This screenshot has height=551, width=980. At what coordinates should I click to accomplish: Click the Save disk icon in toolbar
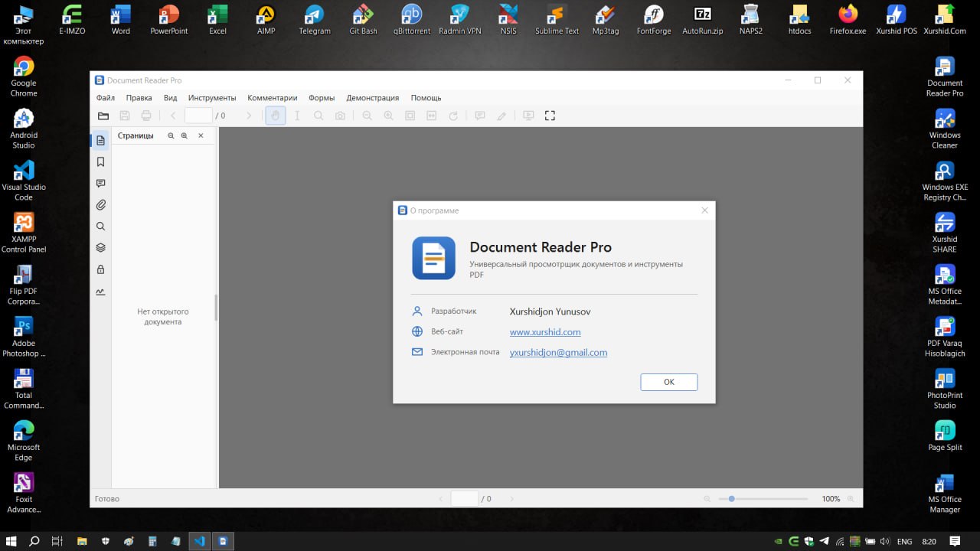125,116
